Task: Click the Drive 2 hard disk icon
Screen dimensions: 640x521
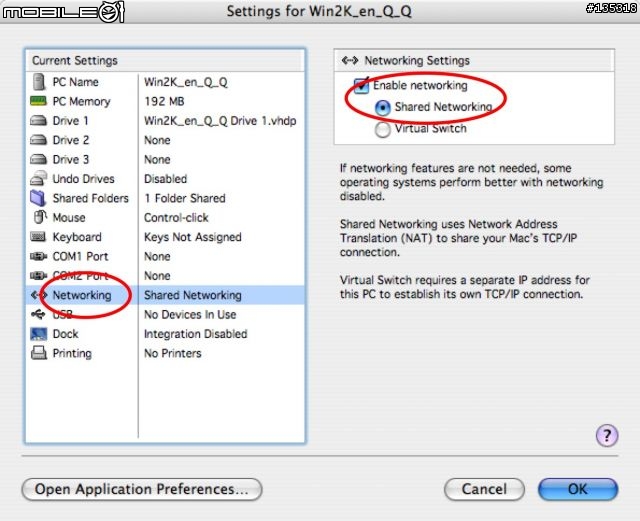Action: click(38, 140)
